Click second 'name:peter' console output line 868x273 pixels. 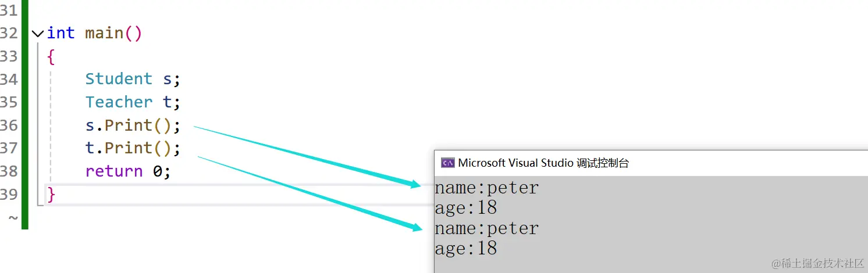(487, 228)
